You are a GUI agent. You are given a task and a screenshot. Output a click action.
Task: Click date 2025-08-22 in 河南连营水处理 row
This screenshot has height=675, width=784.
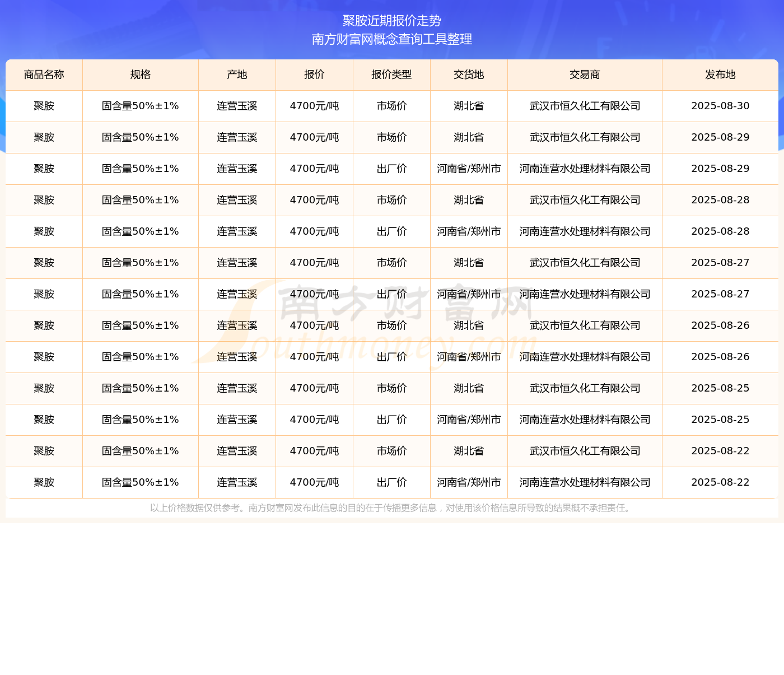pyautogui.click(x=720, y=482)
